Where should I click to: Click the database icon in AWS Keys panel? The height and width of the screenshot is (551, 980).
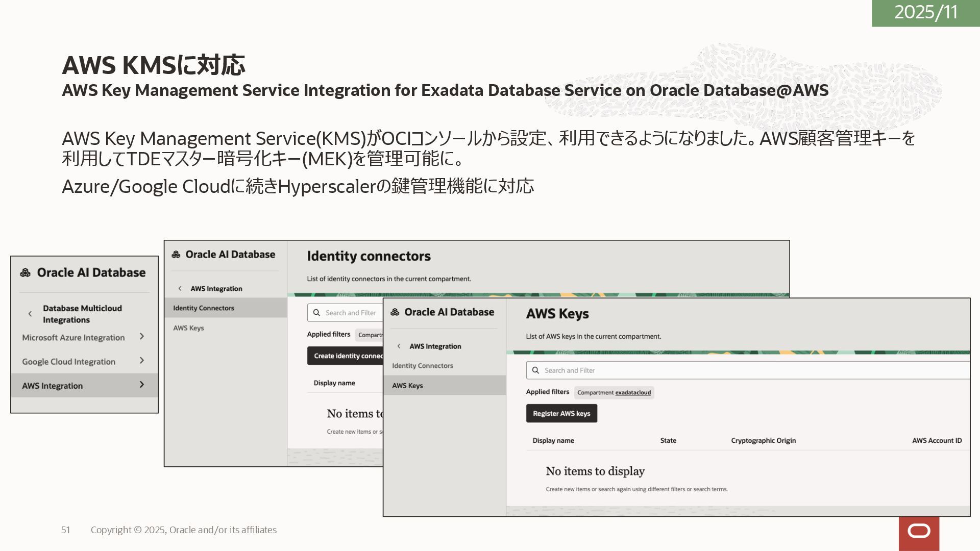[x=395, y=312]
